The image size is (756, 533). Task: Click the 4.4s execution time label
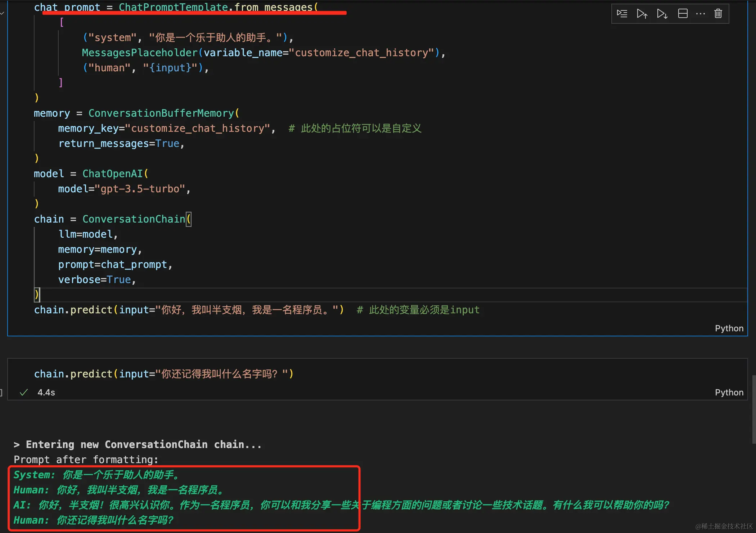(x=46, y=393)
